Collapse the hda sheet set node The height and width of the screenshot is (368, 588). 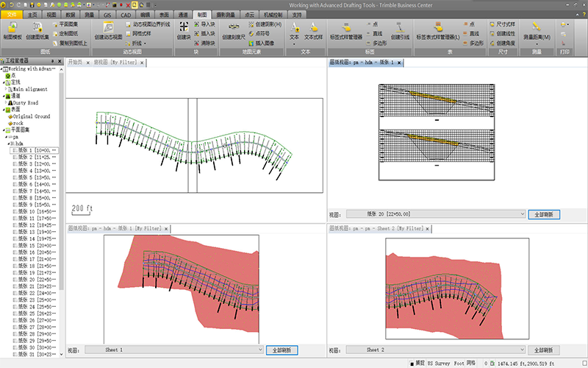9,144
